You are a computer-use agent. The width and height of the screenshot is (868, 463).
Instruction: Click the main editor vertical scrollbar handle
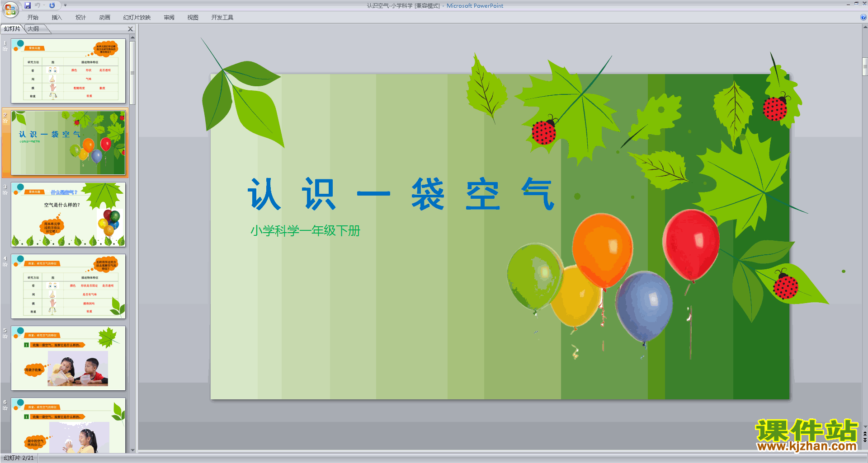pyautogui.click(x=865, y=67)
